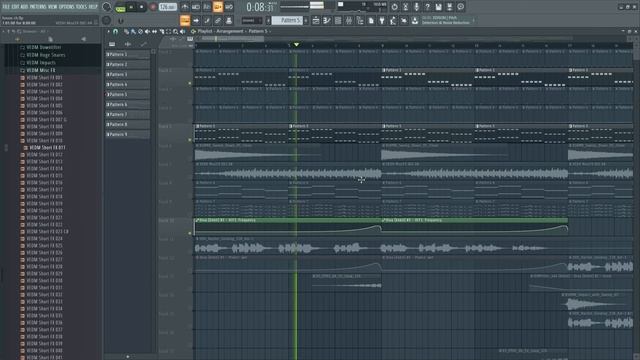This screenshot has width=640, height=360.
Task: Toggle pattern/song mode switch
Action: pos(120,7)
